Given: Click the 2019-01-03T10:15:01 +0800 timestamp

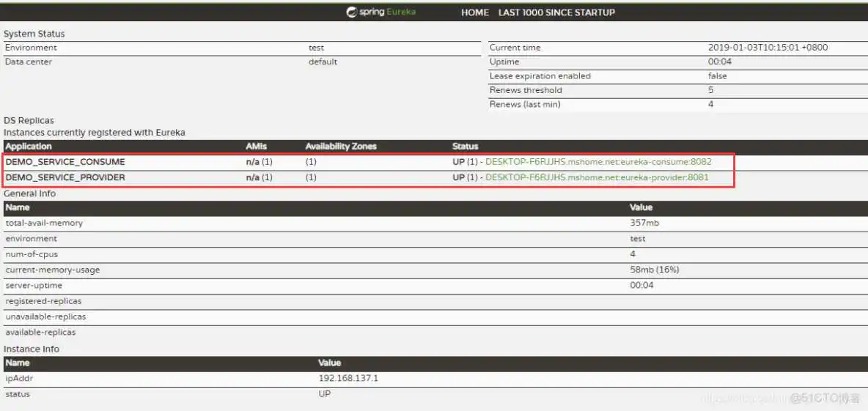Looking at the screenshot, I should click(768, 48).
